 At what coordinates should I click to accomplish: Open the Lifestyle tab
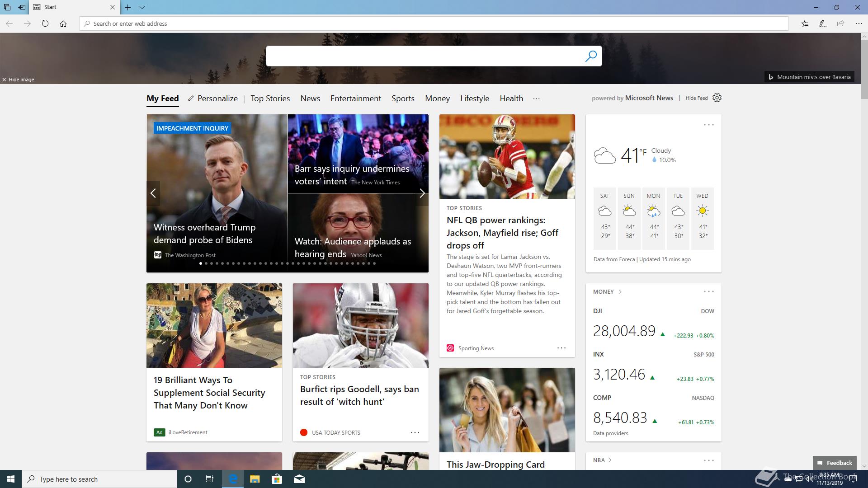pyautogui.click(x=475, y=99)
